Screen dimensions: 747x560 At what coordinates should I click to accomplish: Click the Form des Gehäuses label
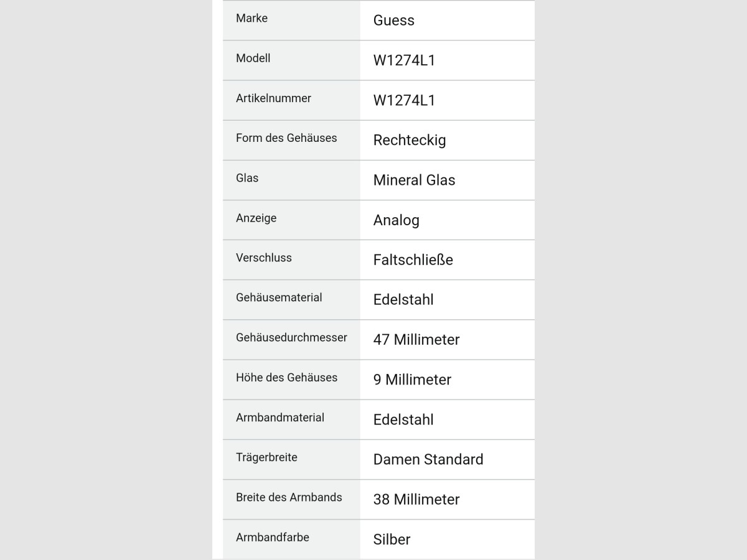click(x=286, y=138)
